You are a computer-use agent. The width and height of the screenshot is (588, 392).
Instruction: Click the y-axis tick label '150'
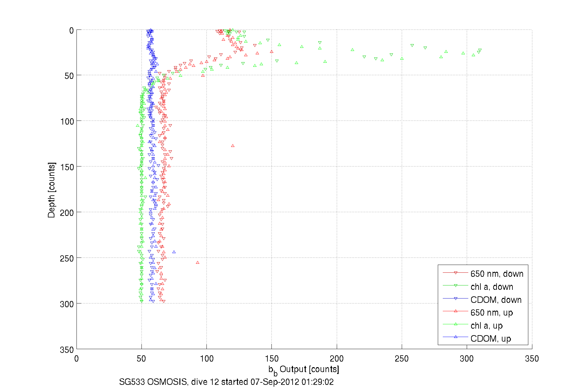(67, 167)
